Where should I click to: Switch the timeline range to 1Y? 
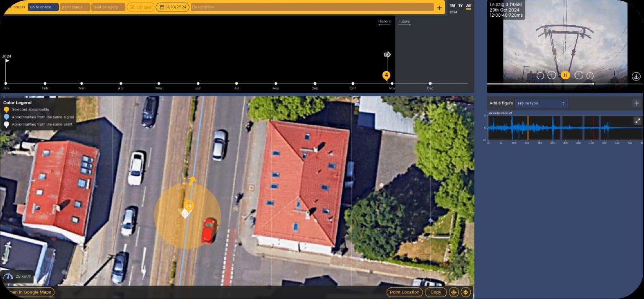(460, 5)
